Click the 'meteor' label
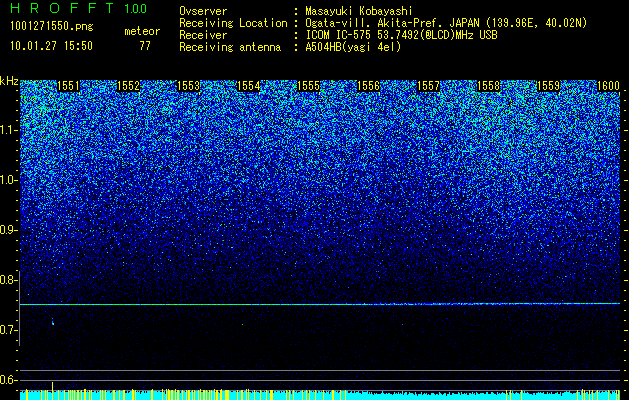Viewport: 629px width, 400px height. click(142, 31)
